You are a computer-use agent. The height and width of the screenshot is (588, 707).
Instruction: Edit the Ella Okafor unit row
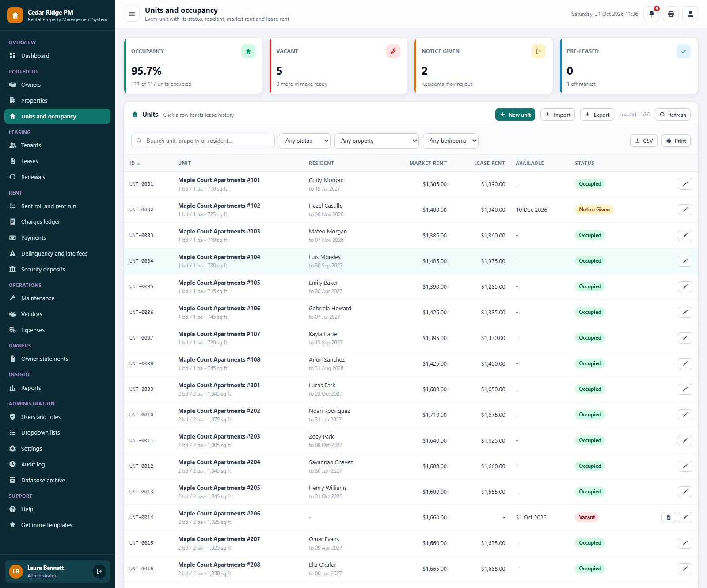[685, 569]
